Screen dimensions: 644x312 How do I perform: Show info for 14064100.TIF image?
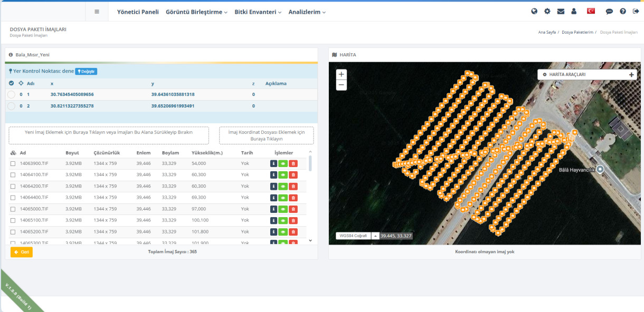[x=273, y=175]
